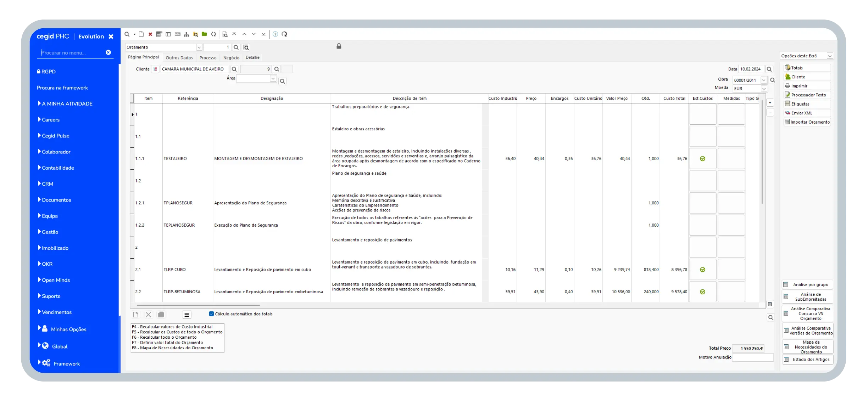Open the Detalhe tab
Screen dimensions: 868x401
[253, 57]
